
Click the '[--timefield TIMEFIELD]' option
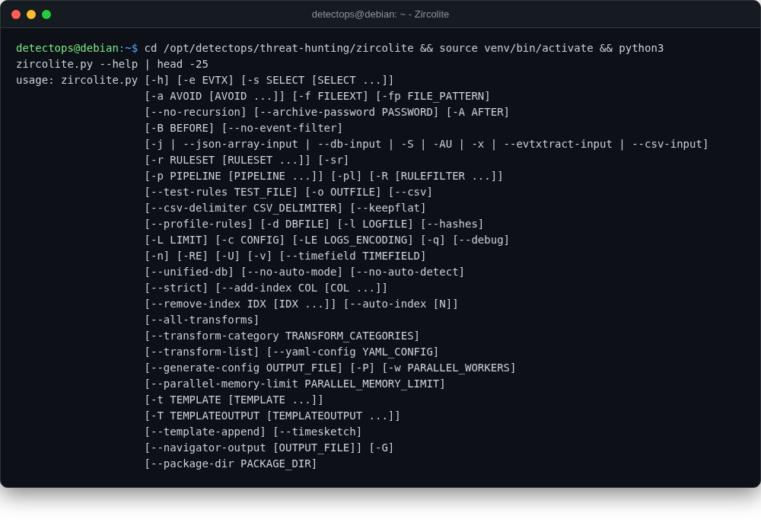353,256
